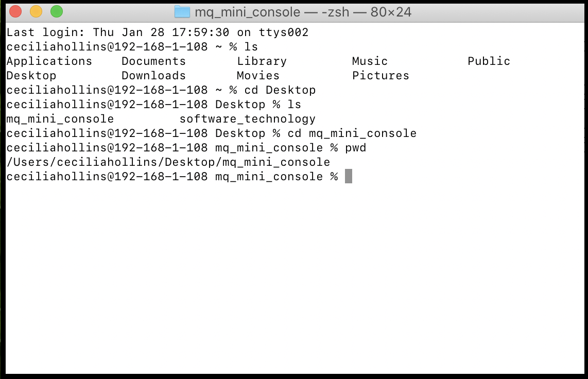Click the gray cursor block at the prompt
The width and height of the screenshot is (588, 379).
pyautogui.click(x=349, y=177)
